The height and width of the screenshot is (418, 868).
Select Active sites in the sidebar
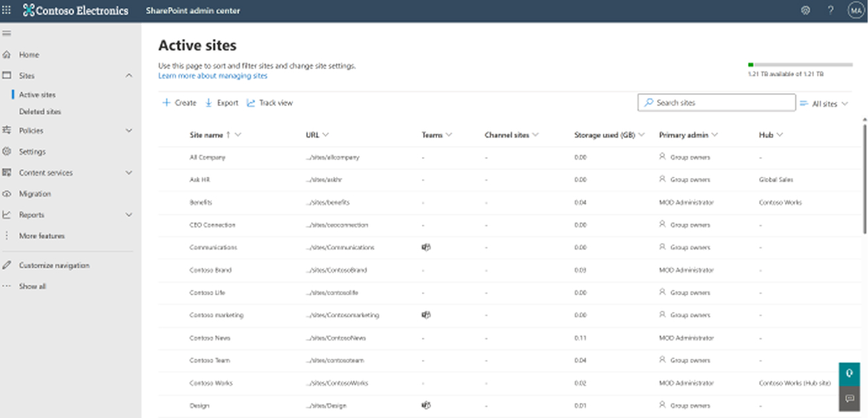(x=37, y=95)
